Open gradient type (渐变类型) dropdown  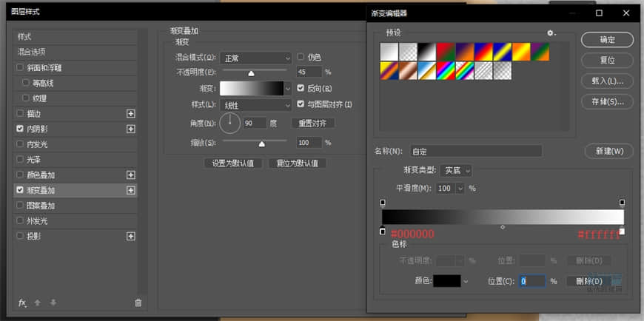(x=456, y=170)
